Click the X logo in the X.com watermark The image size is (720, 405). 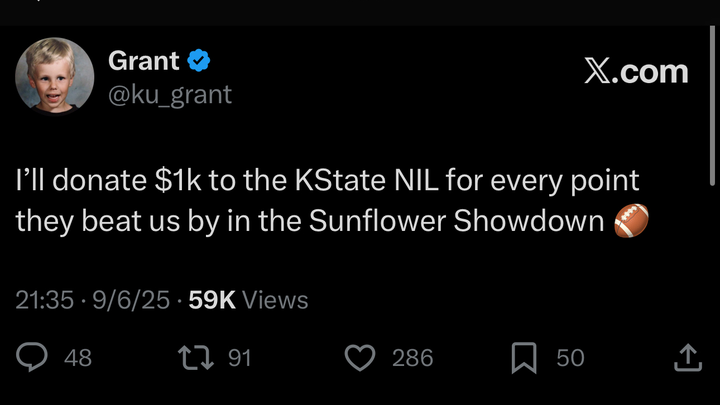[x=598, y=72]
